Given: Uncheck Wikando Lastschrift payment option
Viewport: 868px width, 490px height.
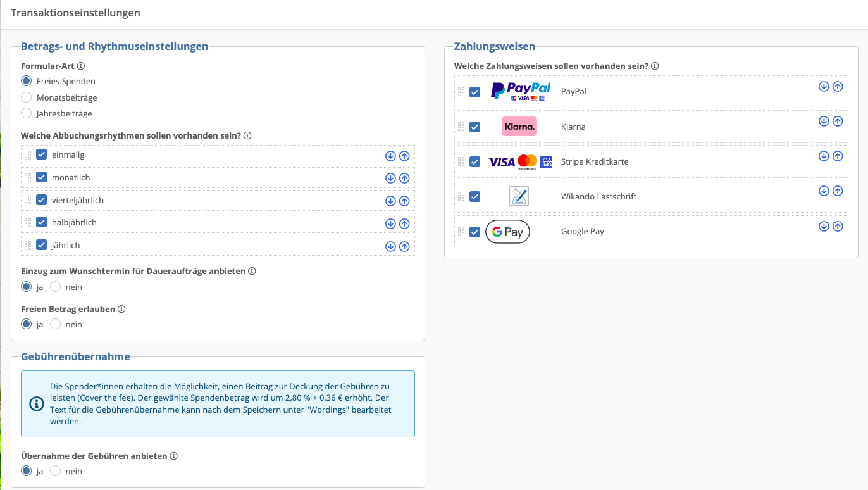Looking at the screenshot, I should (x=475, y=196).
